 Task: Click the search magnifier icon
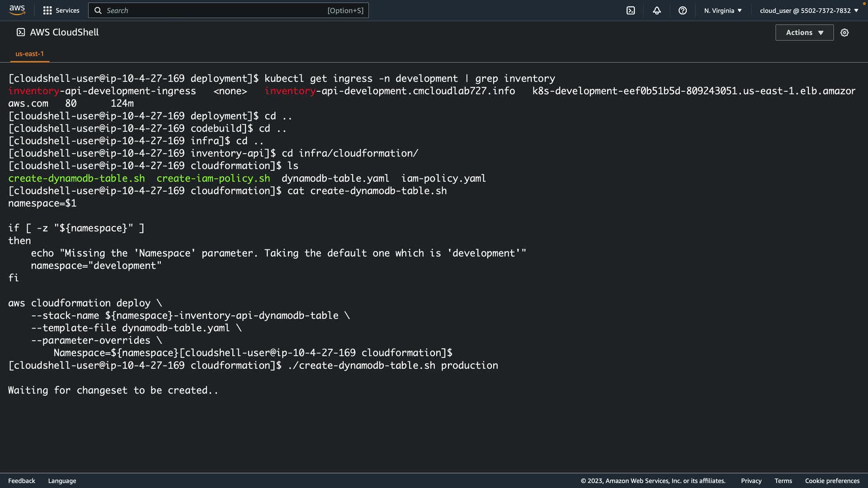coord(98,10)
